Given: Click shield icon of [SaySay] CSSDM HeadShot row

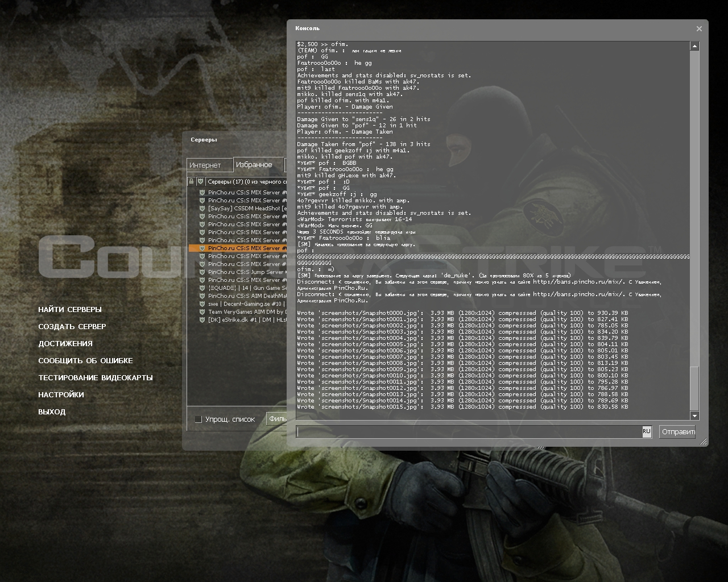Looking at the screenshot, I should [x=202, y=209].
